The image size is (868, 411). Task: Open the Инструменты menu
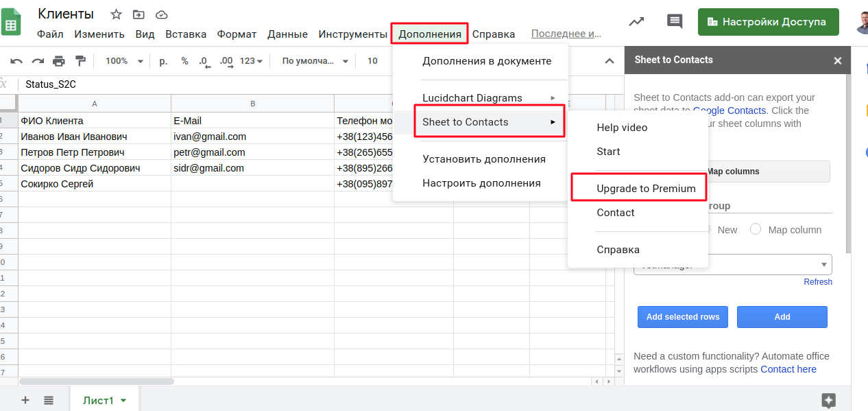pyautogui.click(x=353, y=34)
